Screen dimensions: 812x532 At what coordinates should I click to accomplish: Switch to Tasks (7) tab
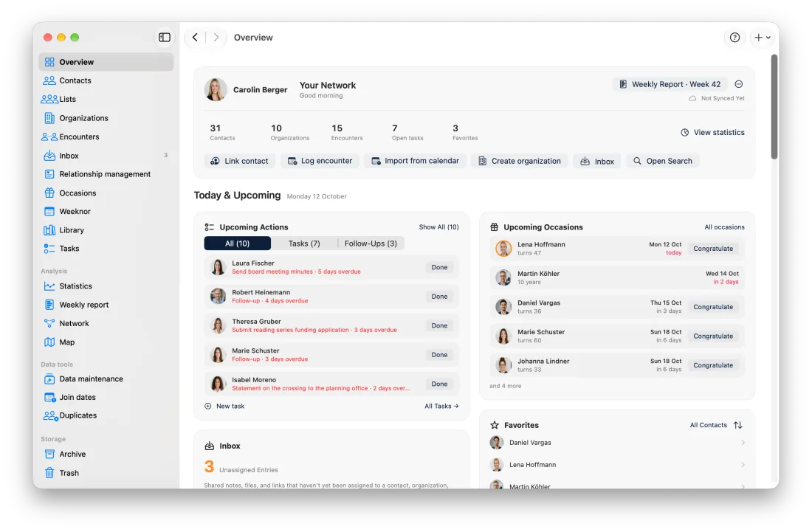pos(304,243)
